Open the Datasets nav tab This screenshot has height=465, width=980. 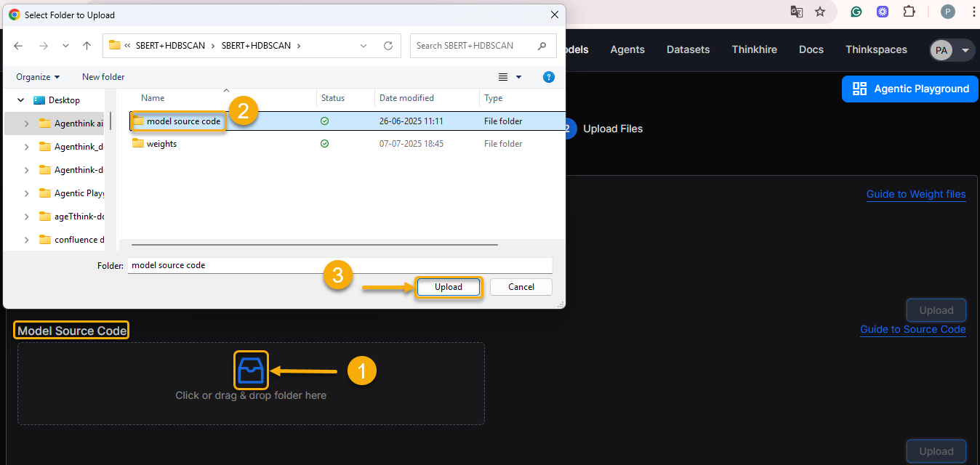pos(688,49)
